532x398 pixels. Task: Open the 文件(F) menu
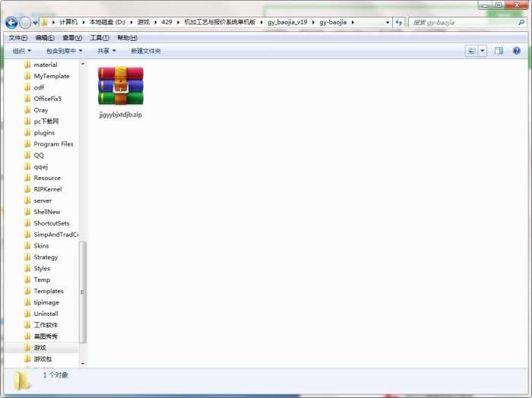[18, 38]
